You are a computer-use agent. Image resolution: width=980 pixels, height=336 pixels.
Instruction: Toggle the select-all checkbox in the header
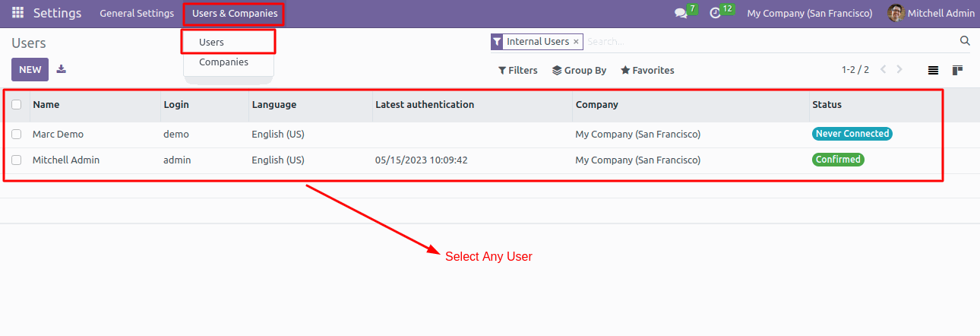tap(17, 105)
